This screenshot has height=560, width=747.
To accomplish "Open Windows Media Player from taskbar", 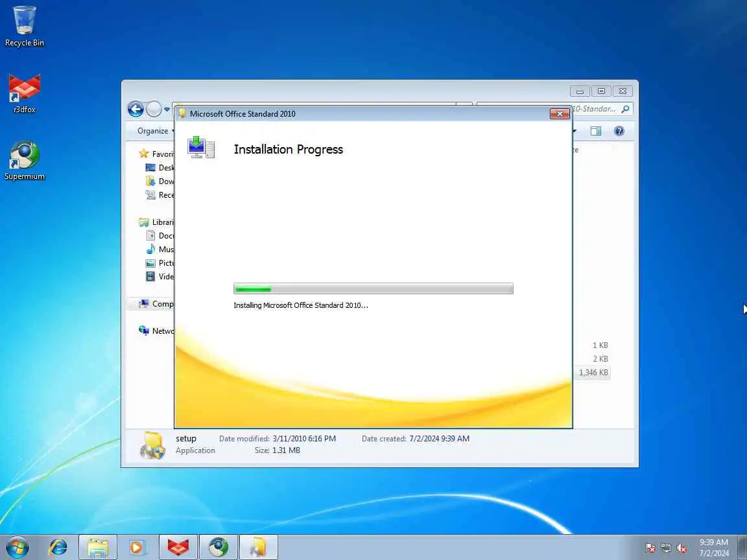I will [137, 547].
